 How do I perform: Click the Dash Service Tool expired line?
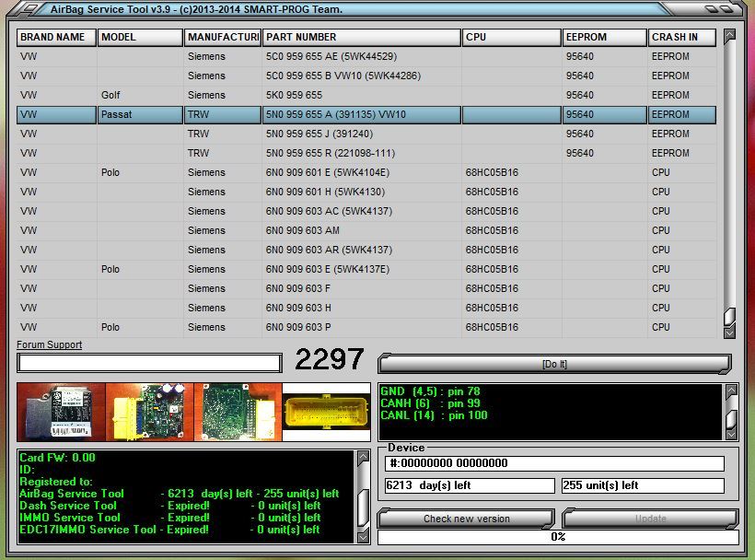click(x=170, y=506)
